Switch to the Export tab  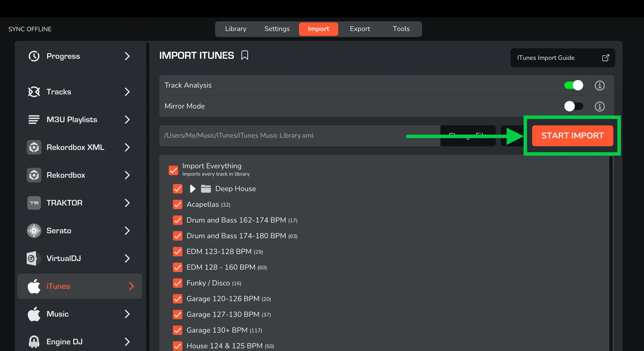[360, 29]
